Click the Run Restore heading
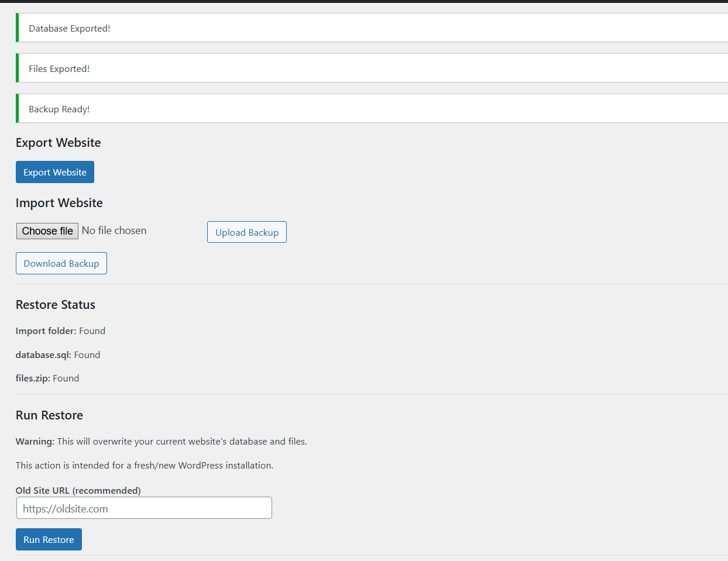Viewport: 728px width, 561px height. (x=49, y=415)
